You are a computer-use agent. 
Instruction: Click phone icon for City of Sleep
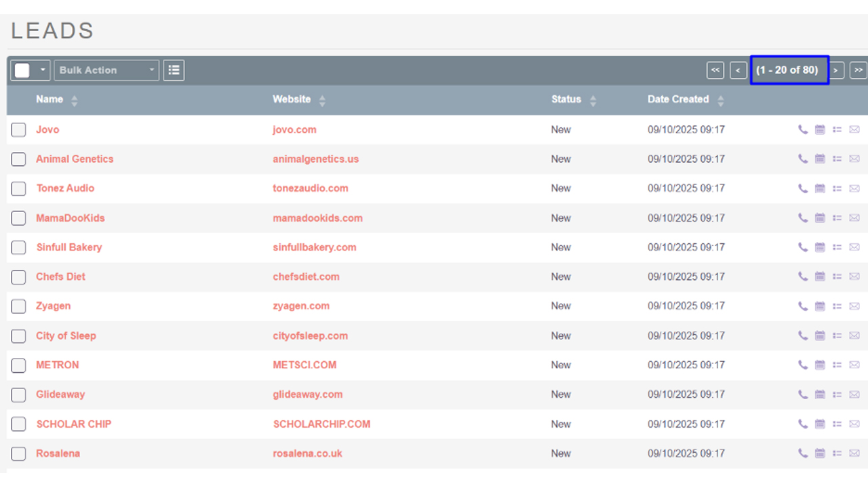[x=803, y=335]
